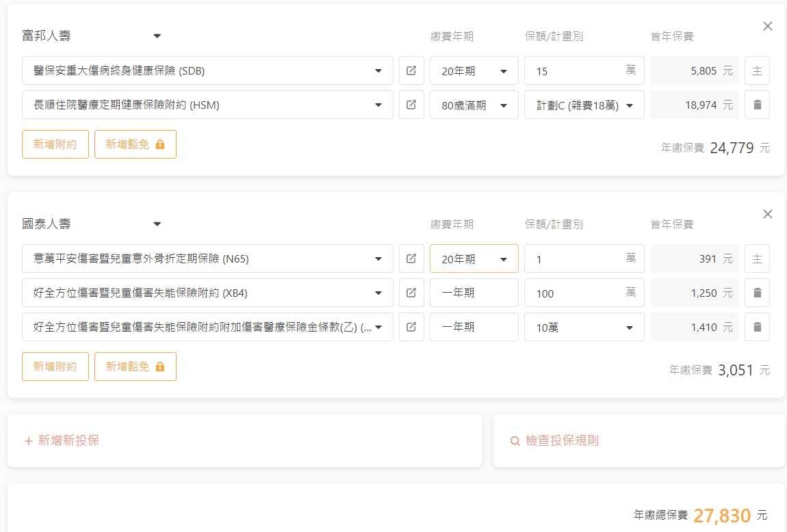Viewport: 787px width, 532px height.
Task: Click the 保額 field showing 100 萬
Action: click(x=575, y=293)
